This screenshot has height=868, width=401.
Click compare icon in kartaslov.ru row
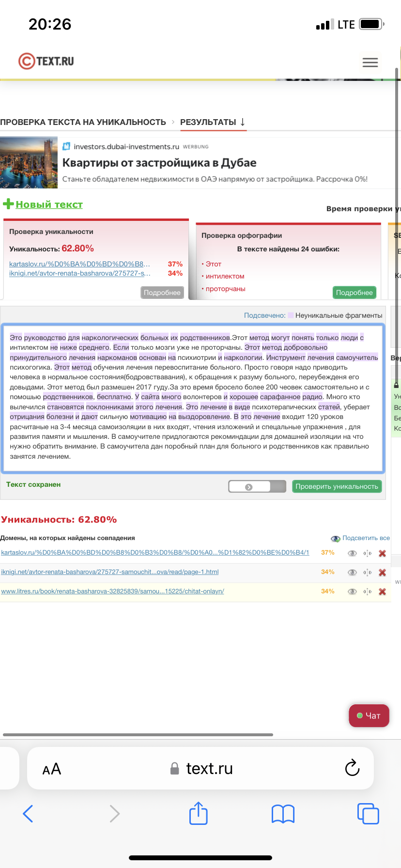click(x=368, y=553)
